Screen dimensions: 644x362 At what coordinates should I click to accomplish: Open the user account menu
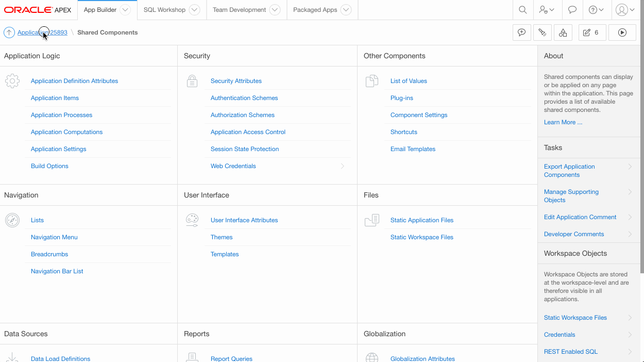pos(625,10)
